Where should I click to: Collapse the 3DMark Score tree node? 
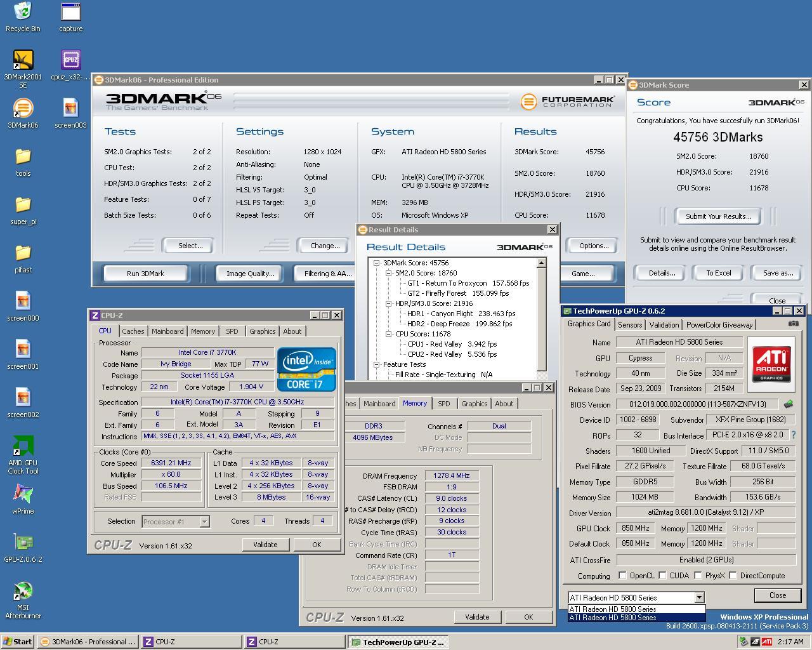(376, 263)
